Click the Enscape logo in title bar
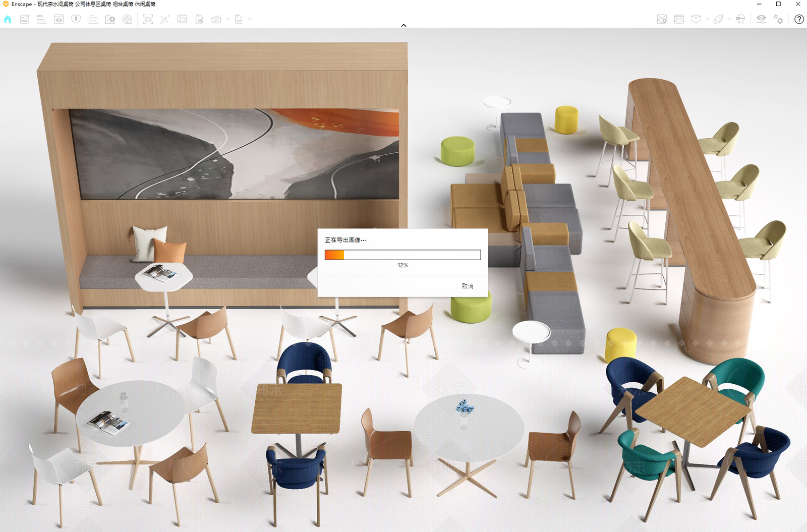 pos(6,4)
